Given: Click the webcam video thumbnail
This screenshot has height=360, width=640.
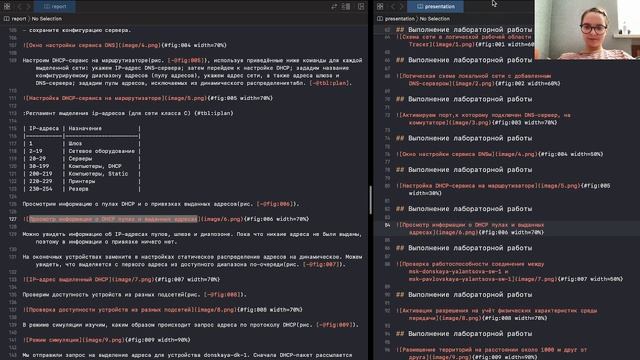Looking at the screenshot, I should pyautogui.click(x=587, y=29).
